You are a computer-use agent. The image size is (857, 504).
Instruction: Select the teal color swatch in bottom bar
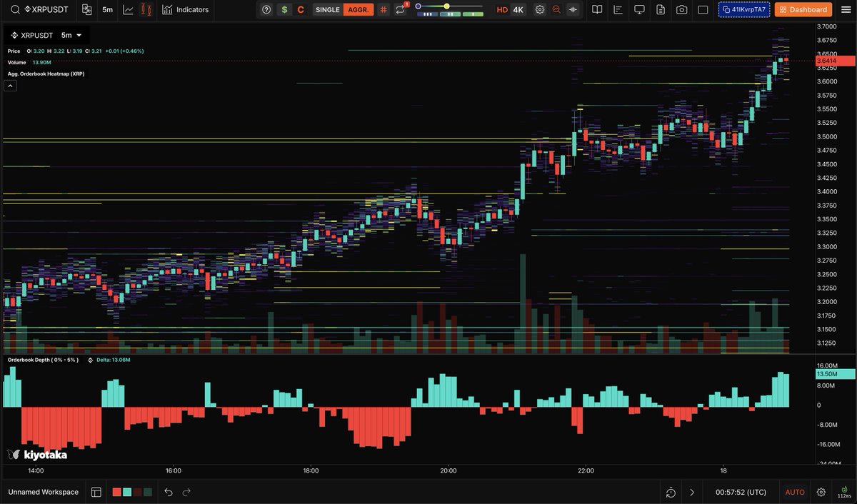127,492
